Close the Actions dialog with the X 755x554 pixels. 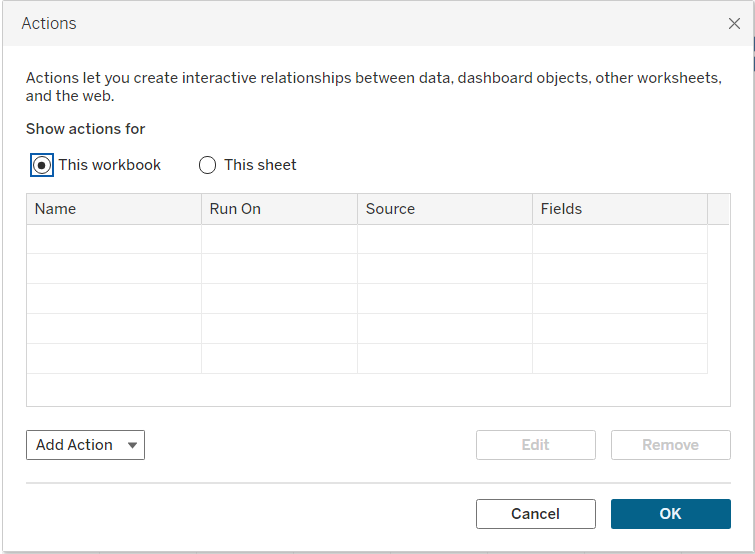click(x=734, y=23)
